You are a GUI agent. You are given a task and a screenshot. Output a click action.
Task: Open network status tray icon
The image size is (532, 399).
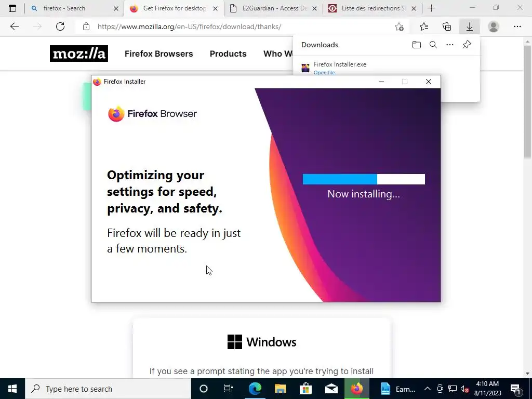coord(453,389)
